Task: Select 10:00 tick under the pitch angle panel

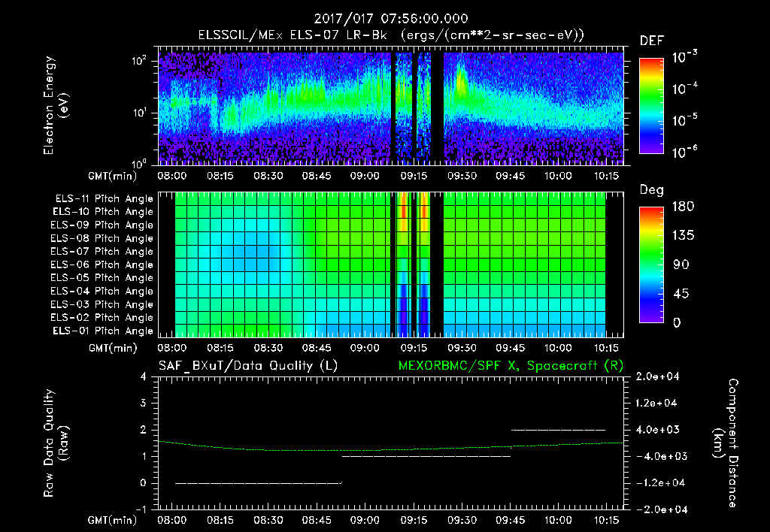Action: (x=559, y=348)
